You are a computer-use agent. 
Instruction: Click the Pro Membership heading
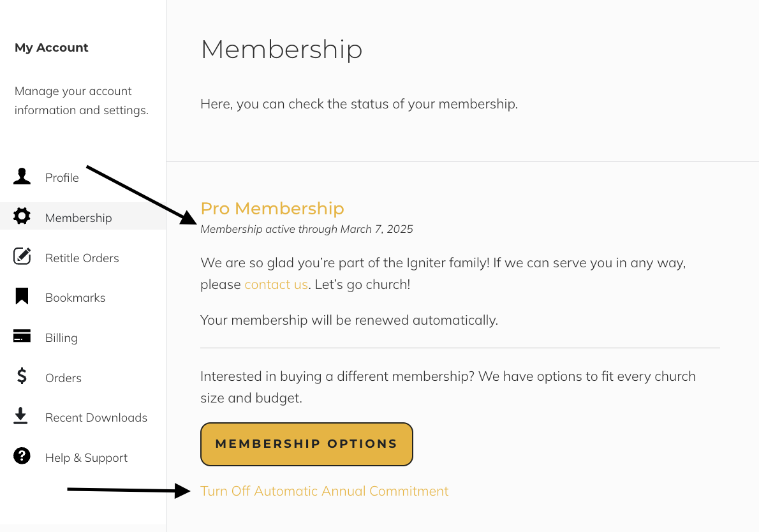(272, 209)
